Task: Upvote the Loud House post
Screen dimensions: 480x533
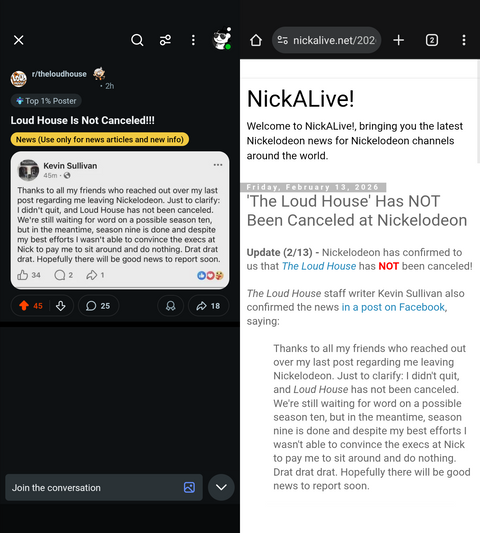Action: click(x=24, y=306)
